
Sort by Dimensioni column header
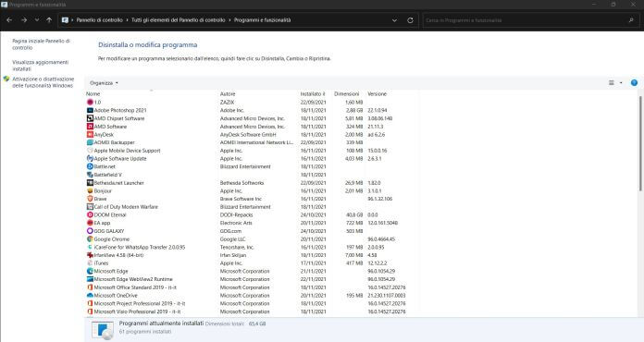coord(348,94)
